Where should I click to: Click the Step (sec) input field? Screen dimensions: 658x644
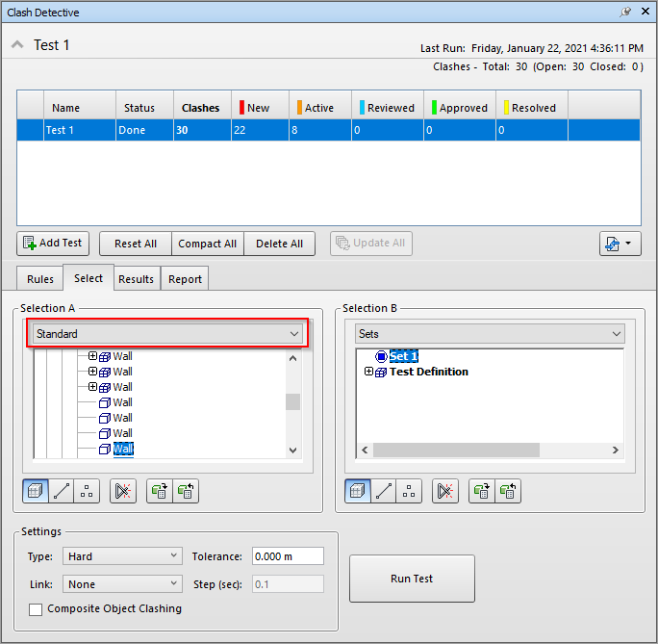tap(288, 584)
